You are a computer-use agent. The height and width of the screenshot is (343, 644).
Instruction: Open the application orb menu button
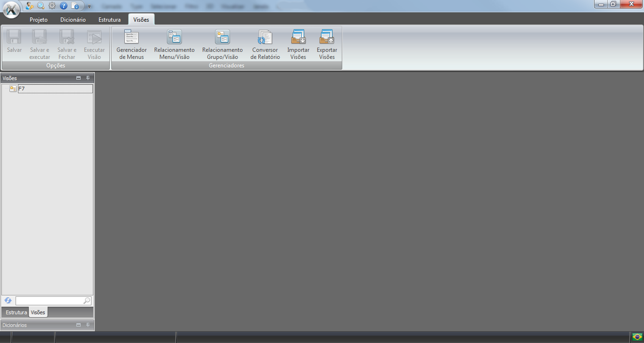11,9
